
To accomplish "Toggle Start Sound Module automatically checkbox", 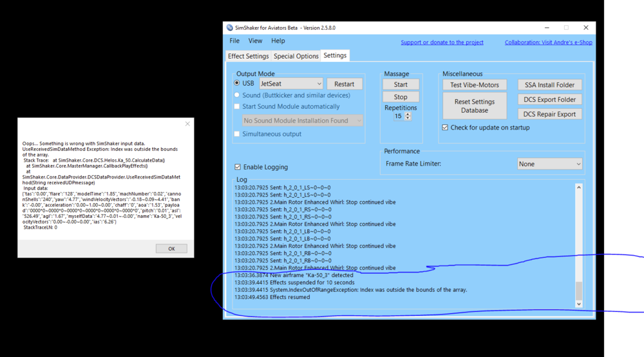I will [237, 106].
